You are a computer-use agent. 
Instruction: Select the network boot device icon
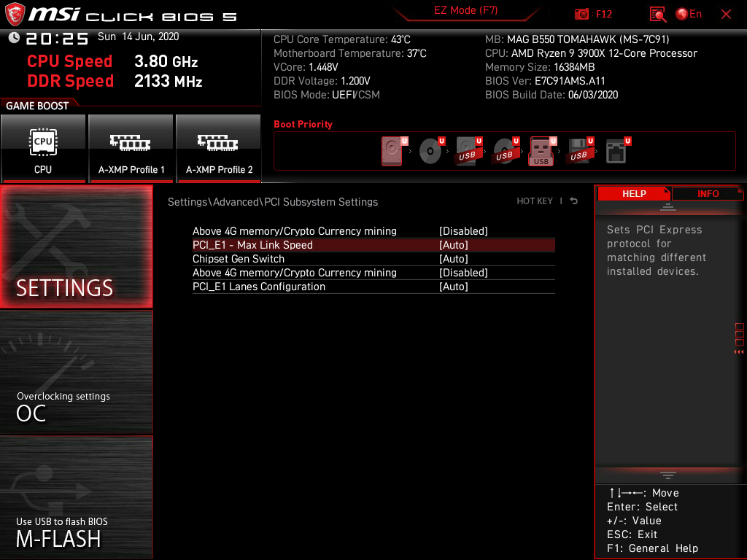616,151
